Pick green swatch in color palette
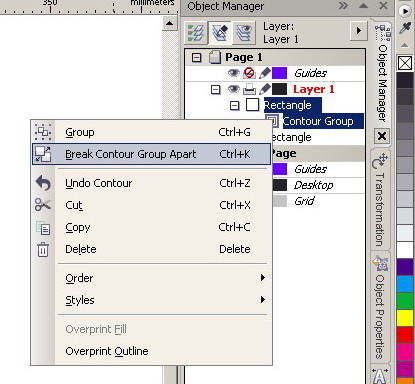 [405, 301]
